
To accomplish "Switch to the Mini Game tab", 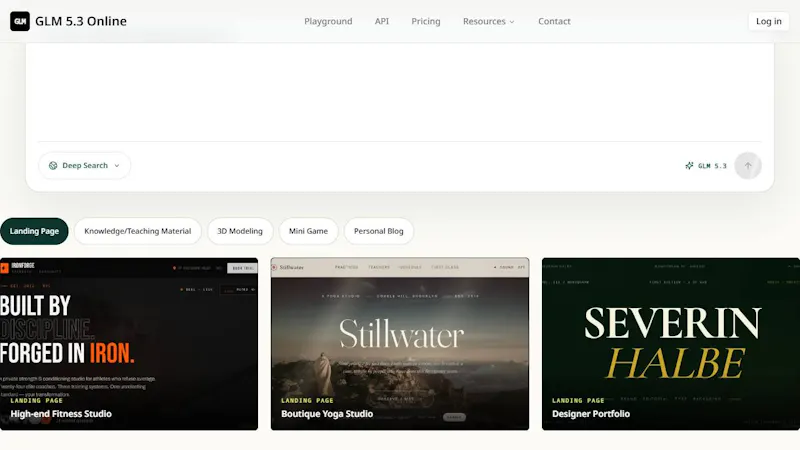I will pos(308,231).
